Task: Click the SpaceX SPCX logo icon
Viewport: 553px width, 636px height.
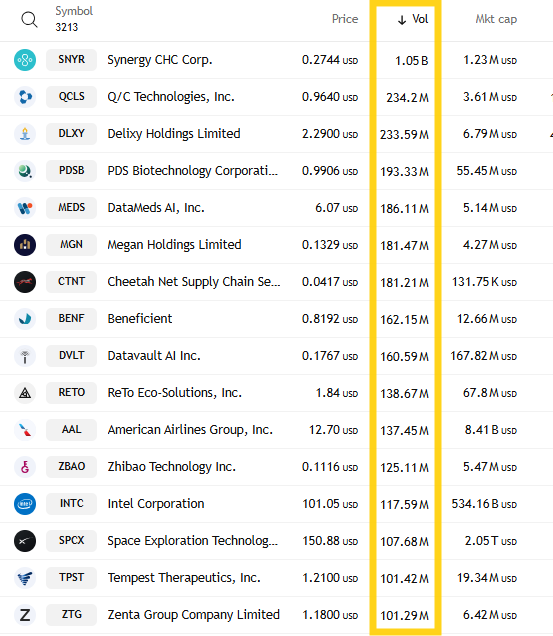Action: click(x=25, y=541)
